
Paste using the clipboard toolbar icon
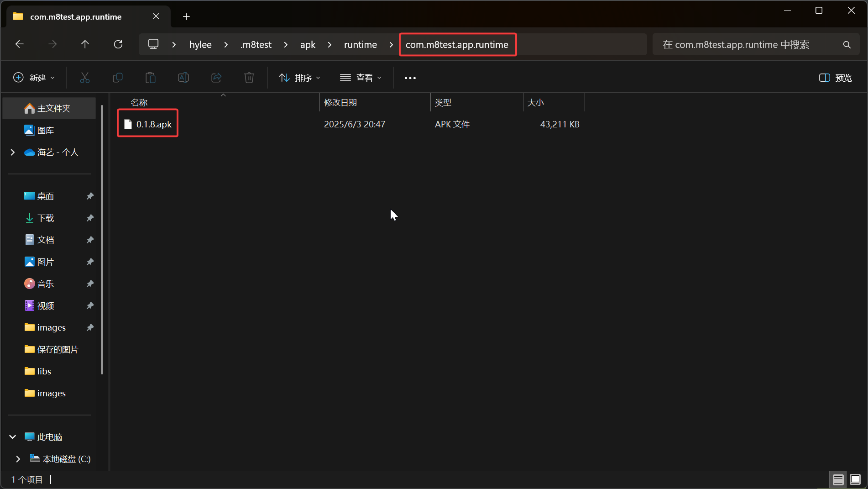pyautogui.click(x=150, y=77)
